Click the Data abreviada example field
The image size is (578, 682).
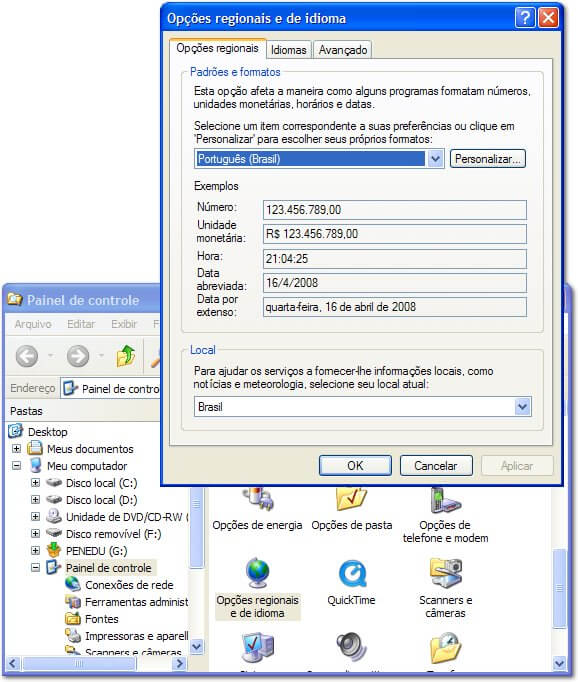(394, 283)
